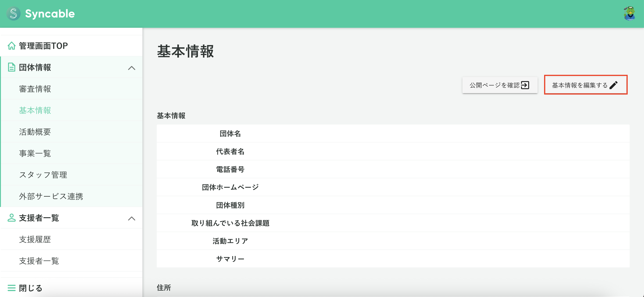644x297 pixels.
Task: Open 支援履歴 from the sidebar
Action: pos(35,239)
